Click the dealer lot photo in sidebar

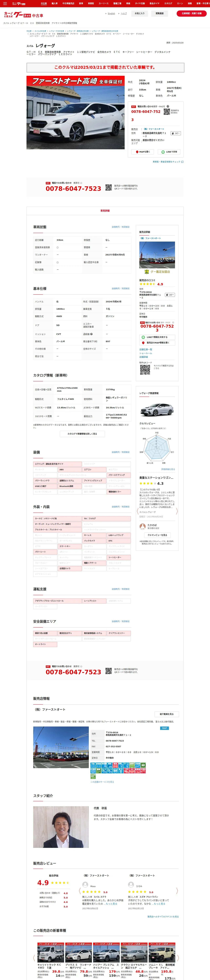coord(157,255)
